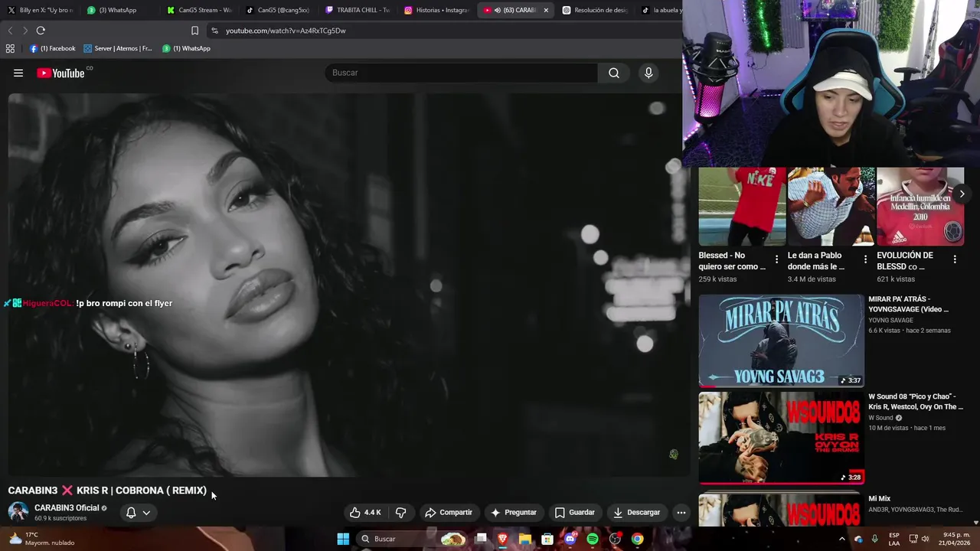The image size is (980, 551).
Task: Open site settings icon beside URL
Action: 214,31
